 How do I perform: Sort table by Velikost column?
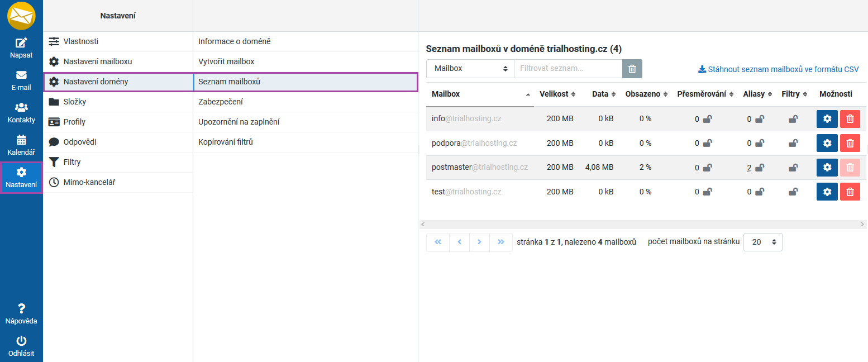click(557, 94)
